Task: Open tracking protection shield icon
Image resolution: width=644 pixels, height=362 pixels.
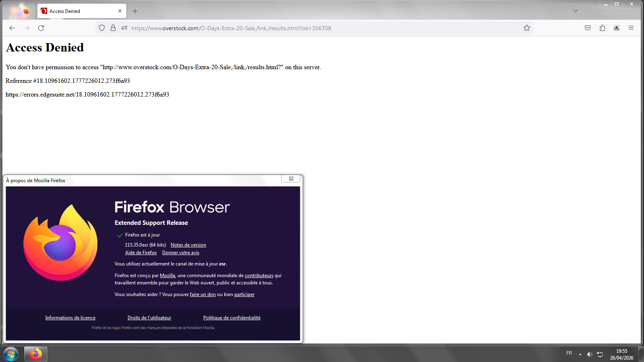Action: tap(102, 28)
